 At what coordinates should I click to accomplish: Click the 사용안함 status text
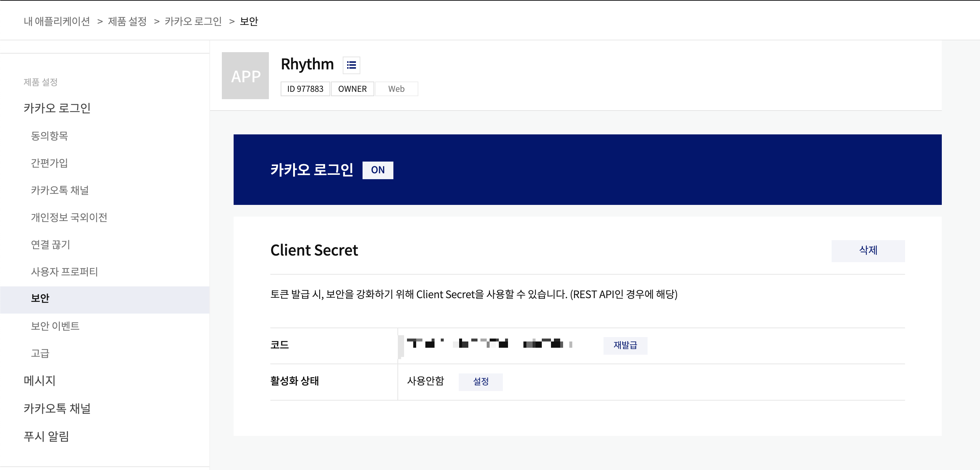point(425,381)
